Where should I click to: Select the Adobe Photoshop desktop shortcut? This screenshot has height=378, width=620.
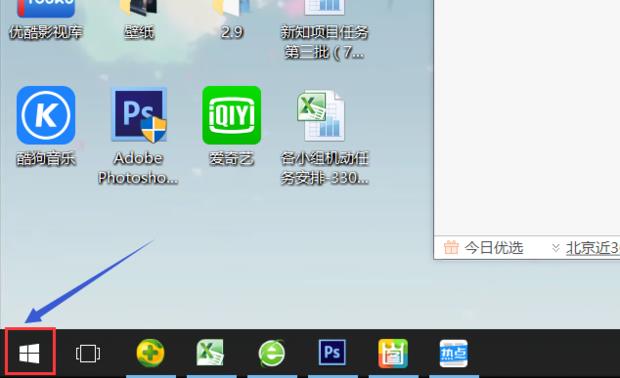(x=138, y=136)
